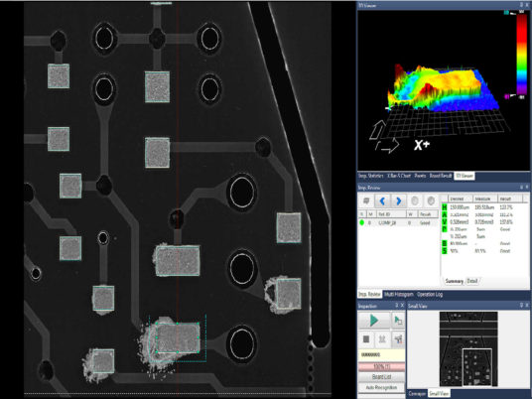Switch to the Multi Histogram tab

click(399, 294)
